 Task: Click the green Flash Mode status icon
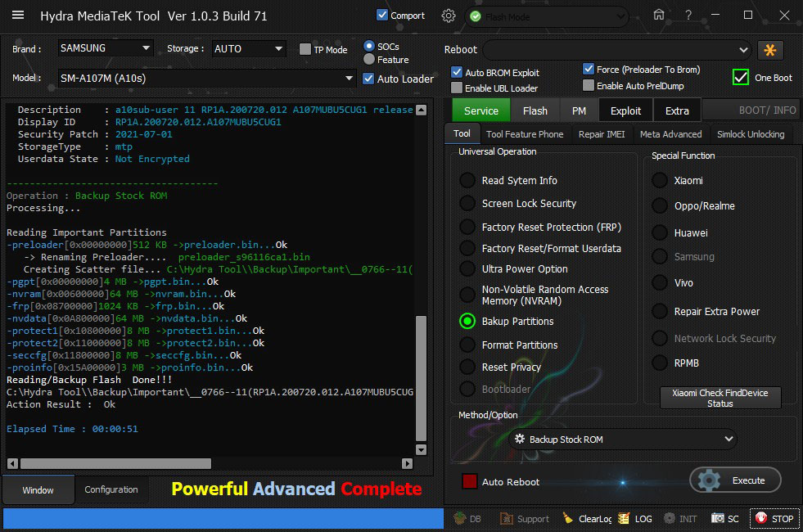coord(476,17)
